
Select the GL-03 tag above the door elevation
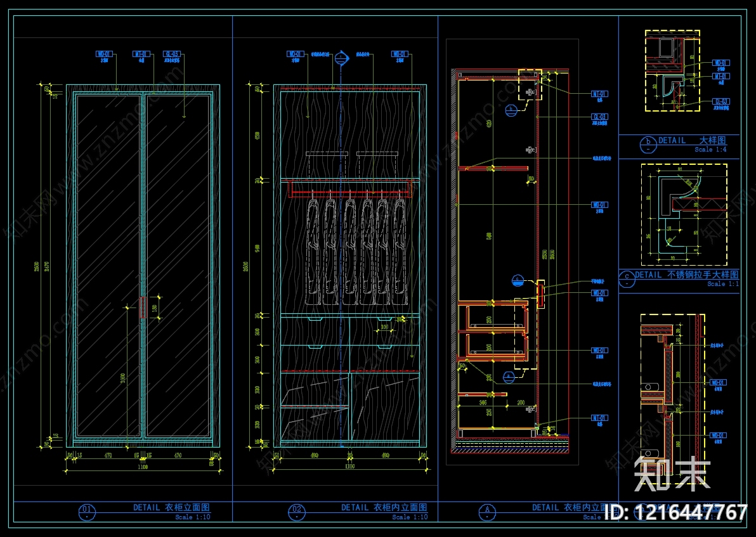[x=172, y=54]
